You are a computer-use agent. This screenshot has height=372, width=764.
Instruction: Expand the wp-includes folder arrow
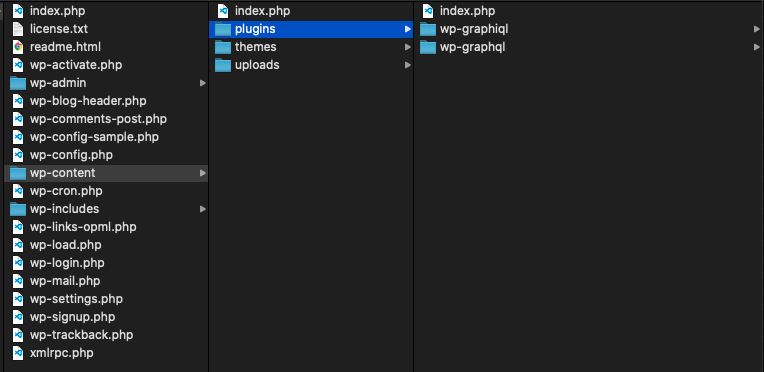click(203, 209)
